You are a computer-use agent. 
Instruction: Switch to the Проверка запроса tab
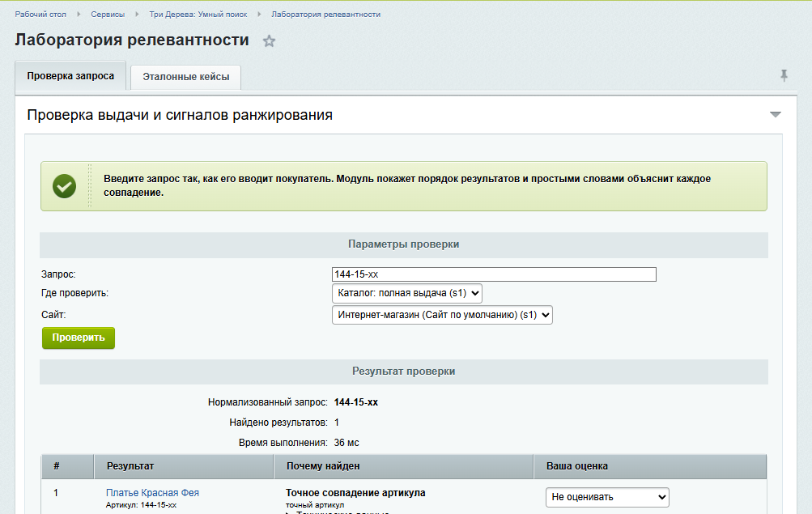tap(70, 76)
